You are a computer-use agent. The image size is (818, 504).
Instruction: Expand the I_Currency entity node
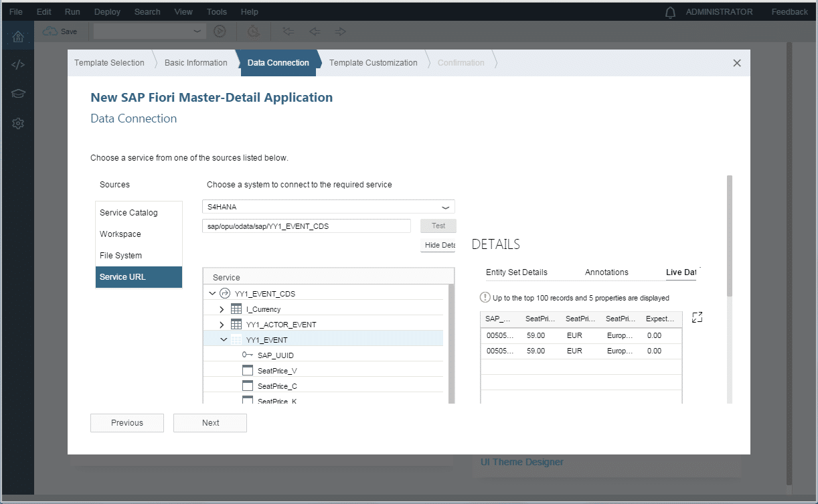pos(222,309)
